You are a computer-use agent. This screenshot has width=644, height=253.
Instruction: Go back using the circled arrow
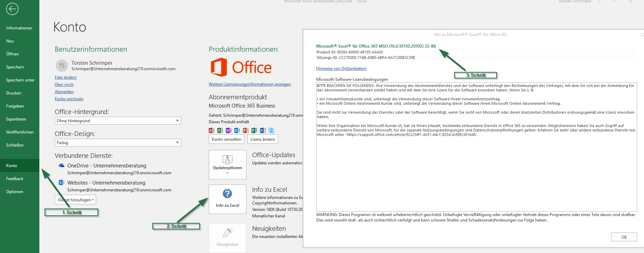pyautogui.click(x=12, y=9)
